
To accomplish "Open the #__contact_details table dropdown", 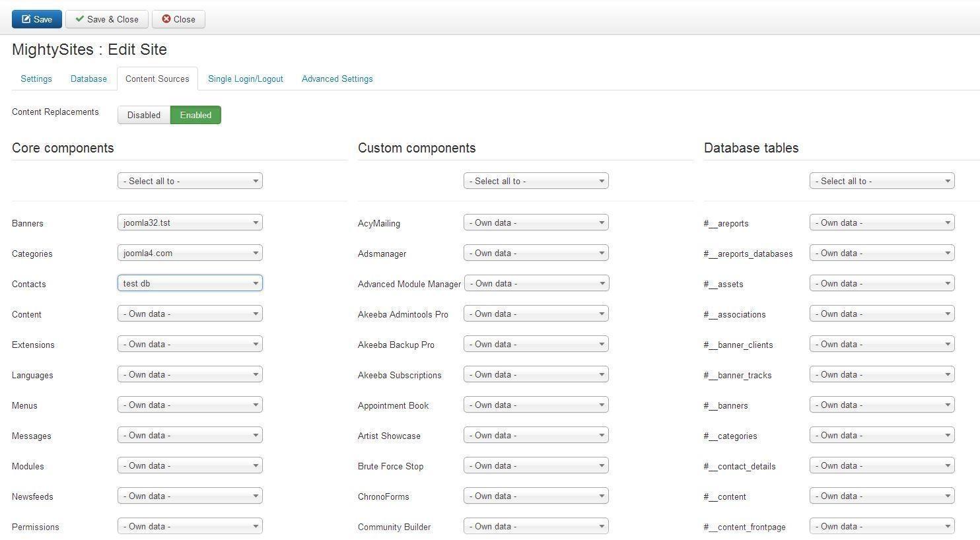I will (882, 465).
